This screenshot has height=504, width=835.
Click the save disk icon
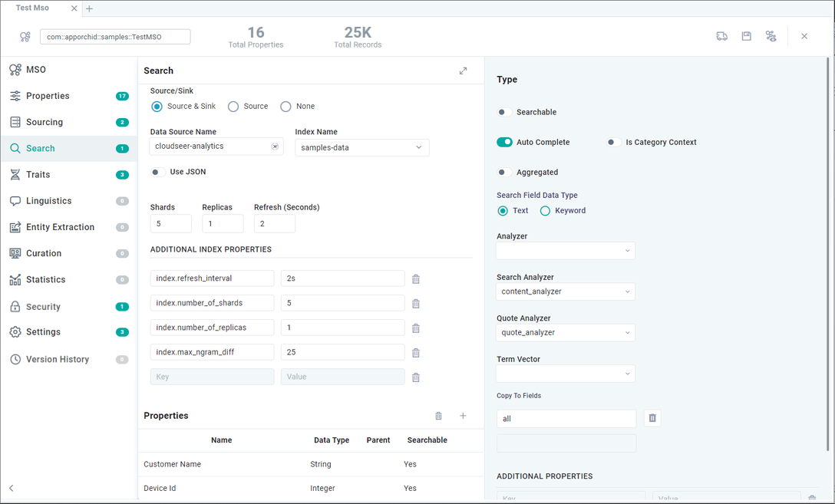[x=746, y=36]
